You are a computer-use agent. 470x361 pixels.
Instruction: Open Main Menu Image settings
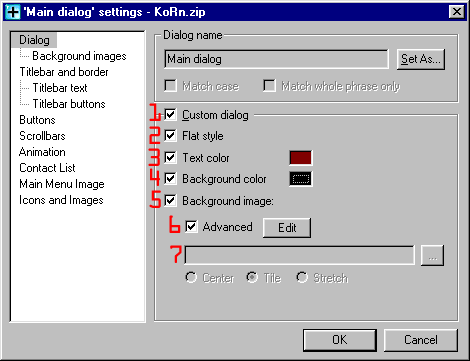pos(62,184)
